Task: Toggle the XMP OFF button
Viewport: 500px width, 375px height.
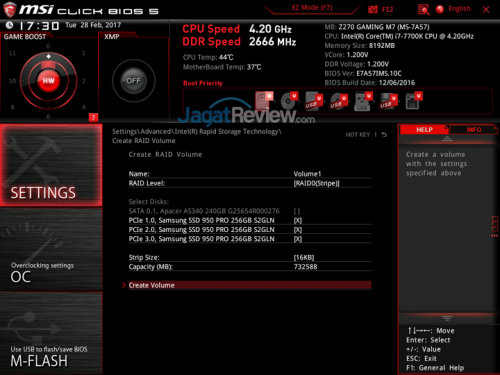Action: [x=133, y=81]
